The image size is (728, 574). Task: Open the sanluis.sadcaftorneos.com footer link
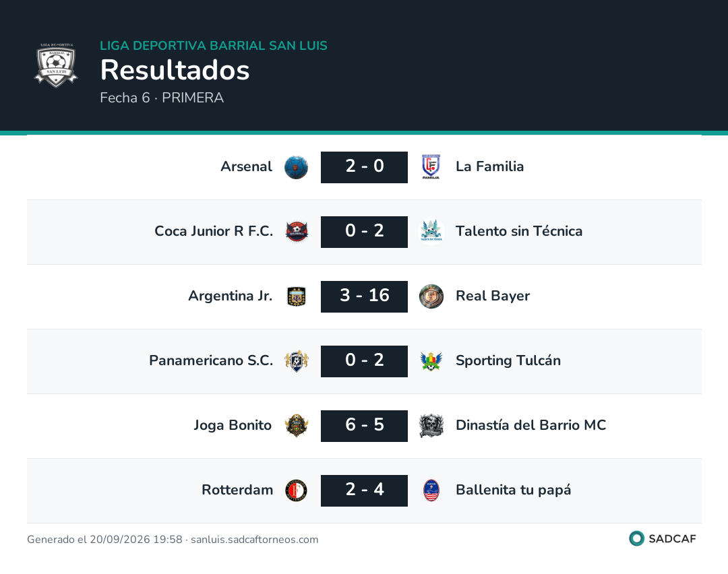(254, 539)
